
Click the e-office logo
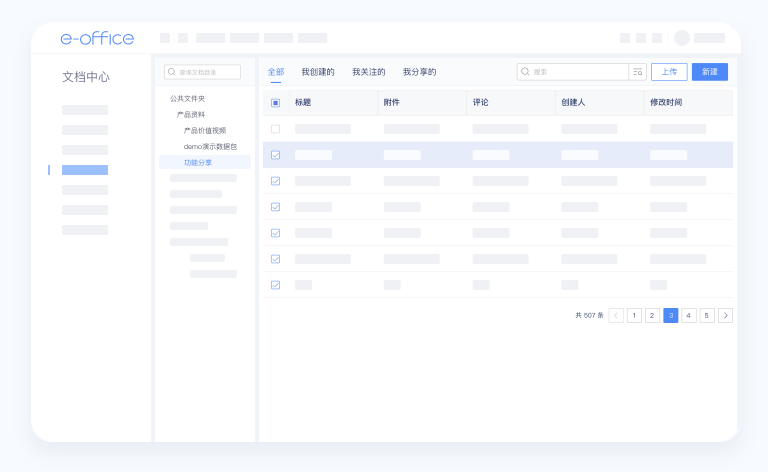point(97,38)
